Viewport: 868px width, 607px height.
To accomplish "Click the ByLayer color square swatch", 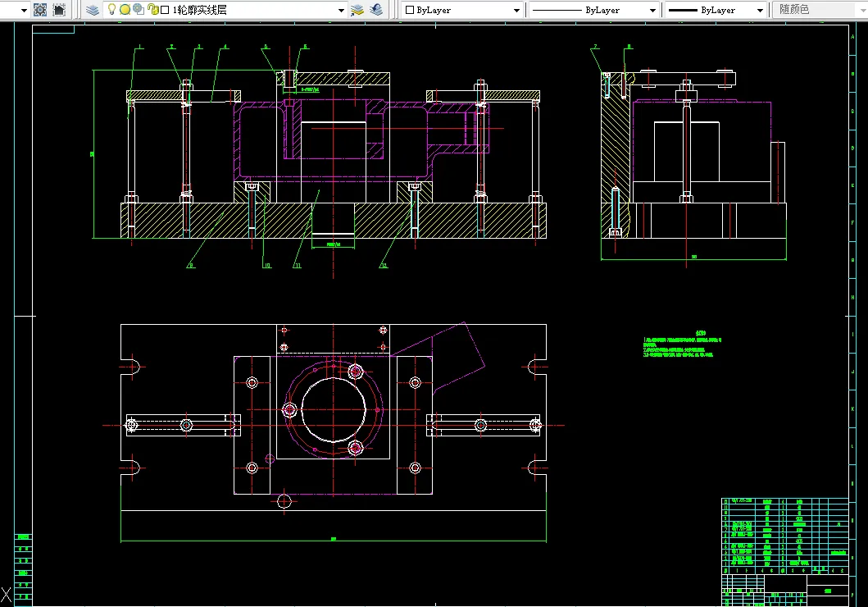I will (410, 10).
